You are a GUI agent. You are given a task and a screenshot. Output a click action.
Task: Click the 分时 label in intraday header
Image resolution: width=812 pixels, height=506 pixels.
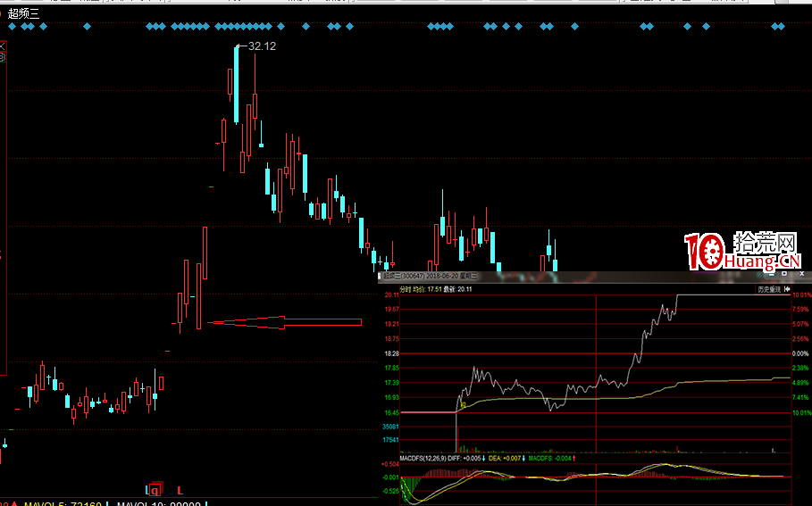click(x=405, y=289)
